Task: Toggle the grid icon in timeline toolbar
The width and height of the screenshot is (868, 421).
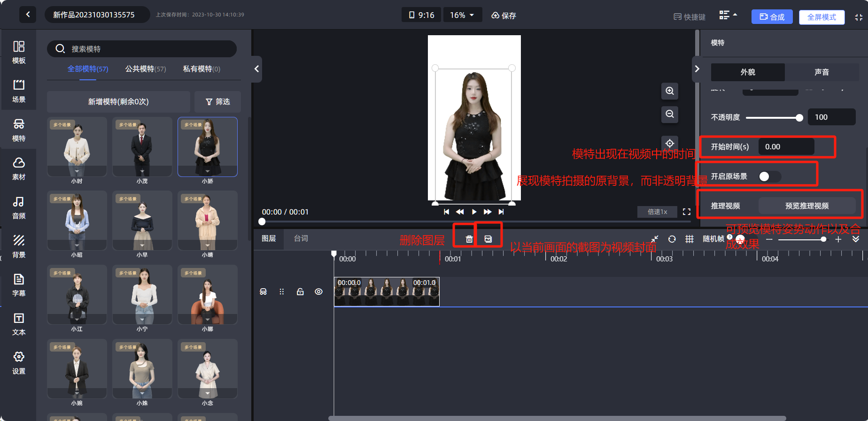Action: pos(690,239)
